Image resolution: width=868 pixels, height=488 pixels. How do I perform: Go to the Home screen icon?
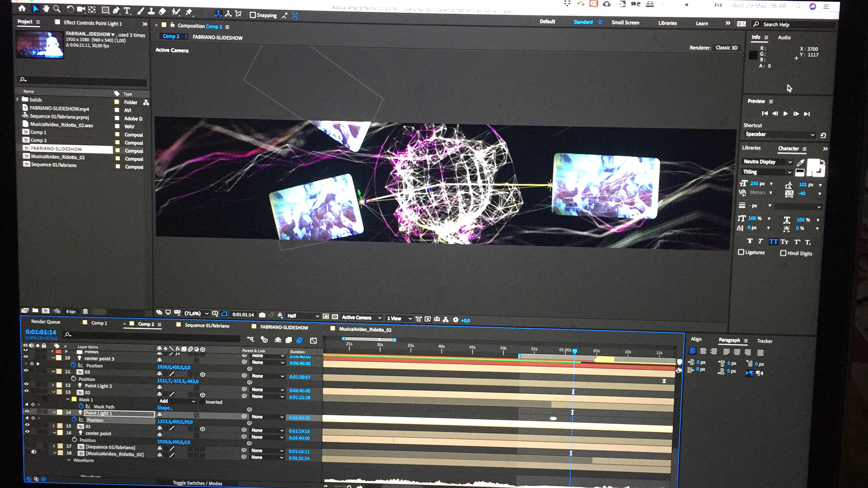point(22,8)
